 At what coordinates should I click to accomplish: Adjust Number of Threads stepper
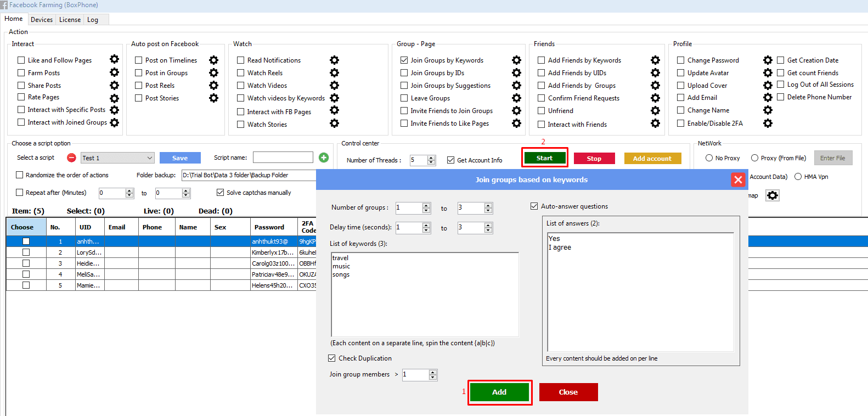click(431, 160)
